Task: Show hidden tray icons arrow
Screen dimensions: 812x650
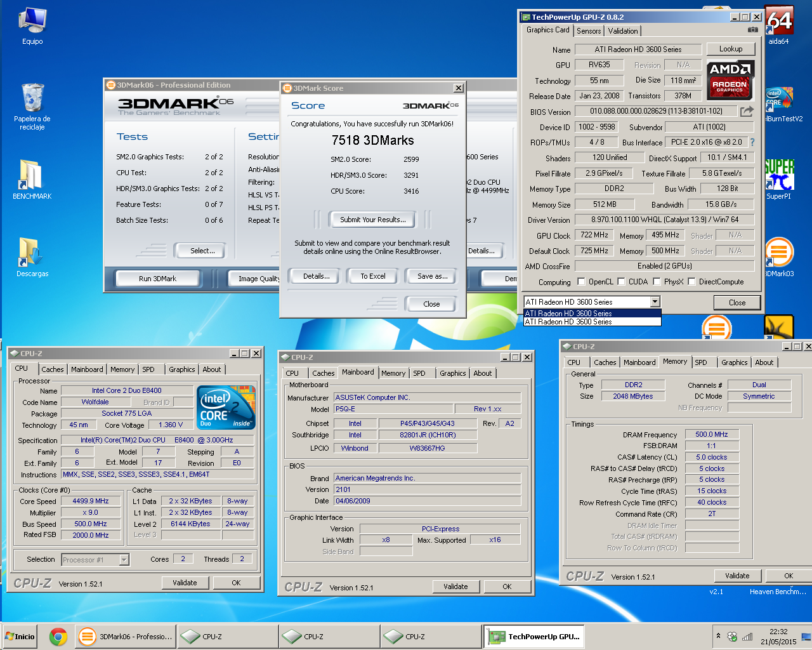Action: pos(718,636)
